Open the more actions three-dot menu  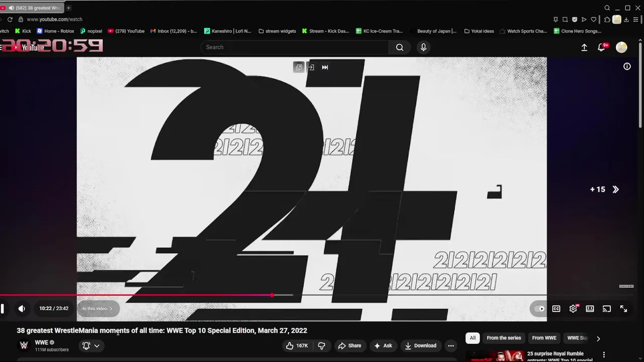point(451,346)
